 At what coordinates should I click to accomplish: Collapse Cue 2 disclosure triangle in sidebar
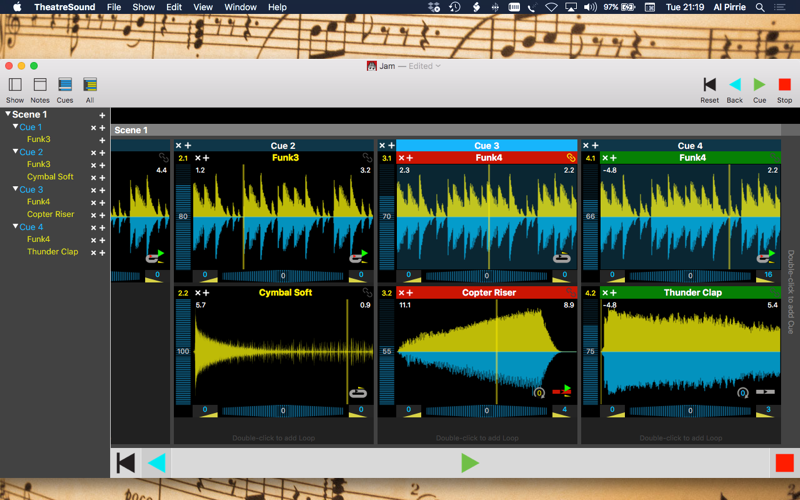(15, 151)
